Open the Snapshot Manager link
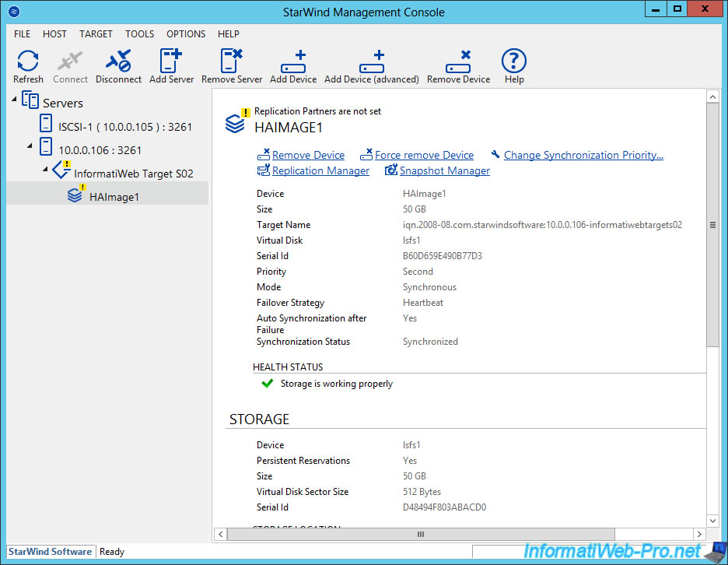The height and width of the screenshot is (565, 728). (445, 171)
